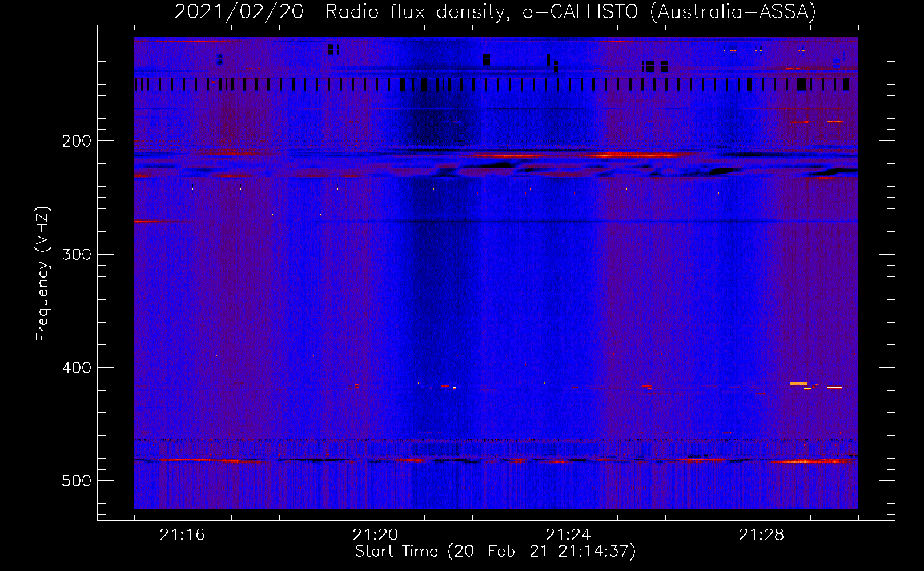Click the 21:16 time tick label
Screen dimensions: 924x571
coord(183,535)
